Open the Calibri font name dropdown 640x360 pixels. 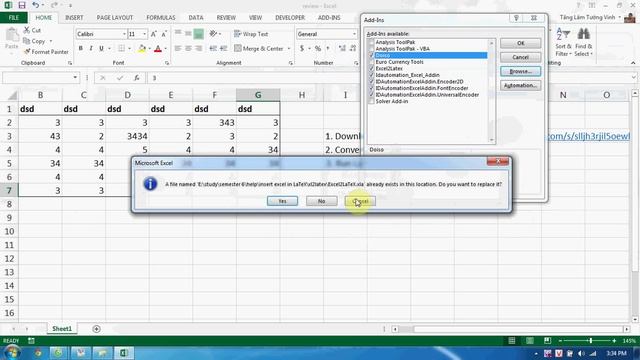coord(124,34)
